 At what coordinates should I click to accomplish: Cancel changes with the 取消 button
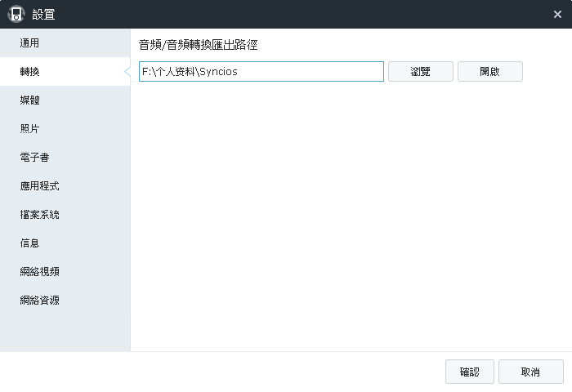(x=530, y=372)
